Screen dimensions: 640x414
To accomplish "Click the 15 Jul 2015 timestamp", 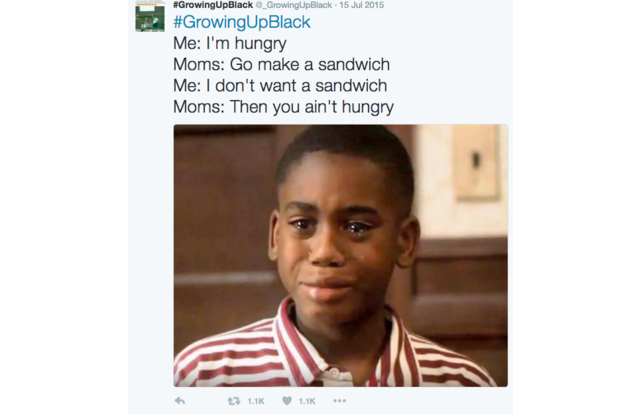I will point(361,5).
